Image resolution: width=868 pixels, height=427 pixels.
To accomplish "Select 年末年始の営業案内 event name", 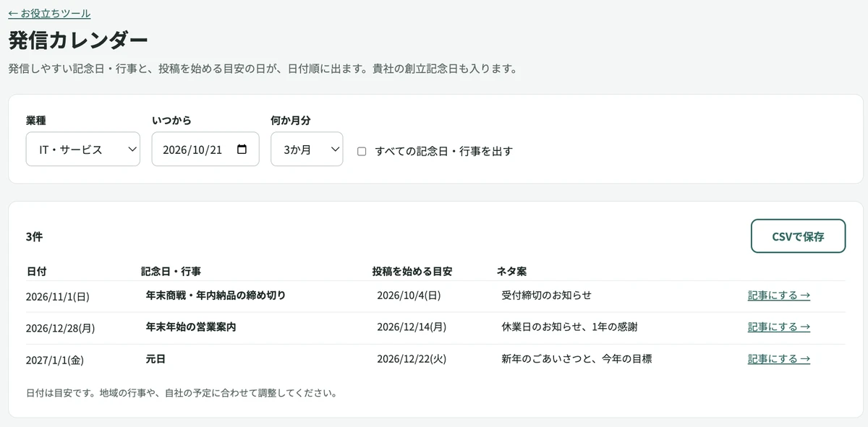I will 191,327.
